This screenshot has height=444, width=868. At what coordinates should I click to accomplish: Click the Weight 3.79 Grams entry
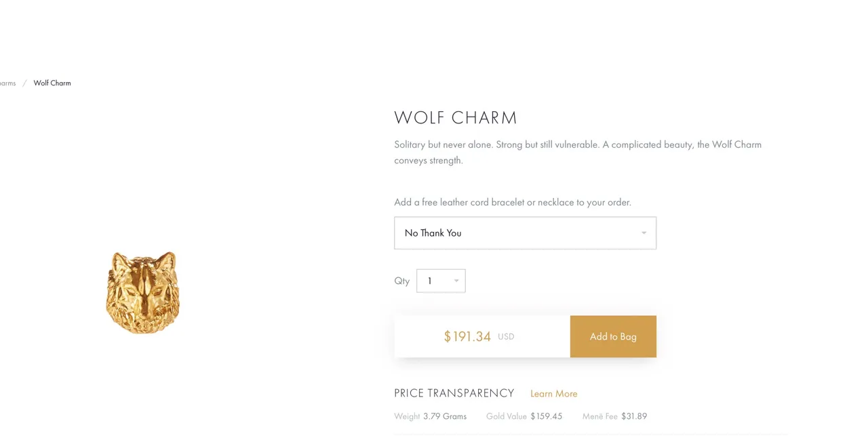(x=431, y=416)
